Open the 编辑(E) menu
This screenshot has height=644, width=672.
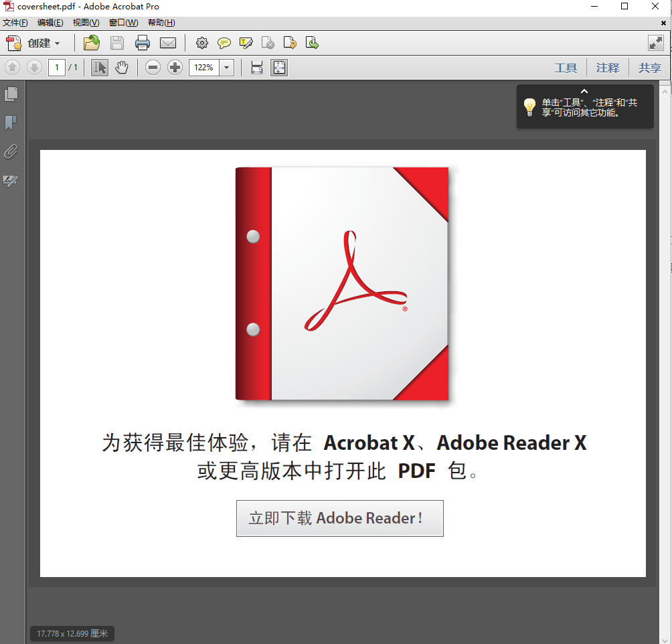point(50,23)
